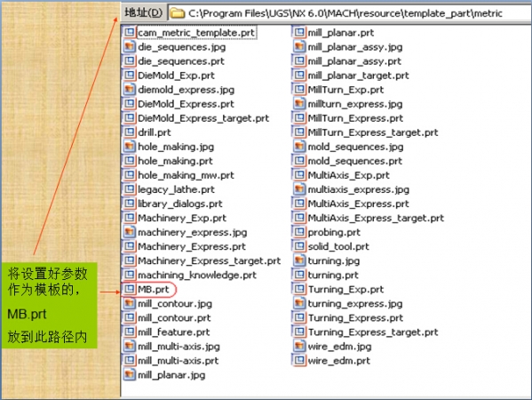
Task: Click the mold_sequences.jpg image icon
Action: tap(299, 147)
